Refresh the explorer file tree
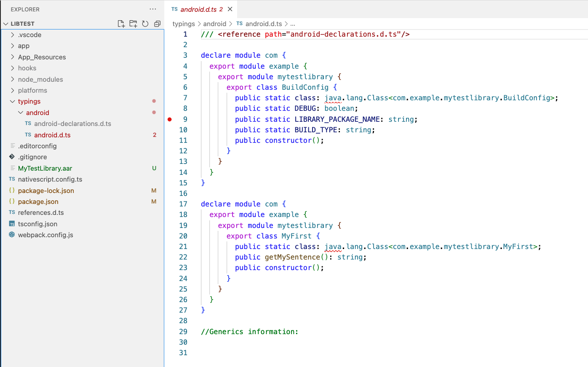 coord(145,24)
